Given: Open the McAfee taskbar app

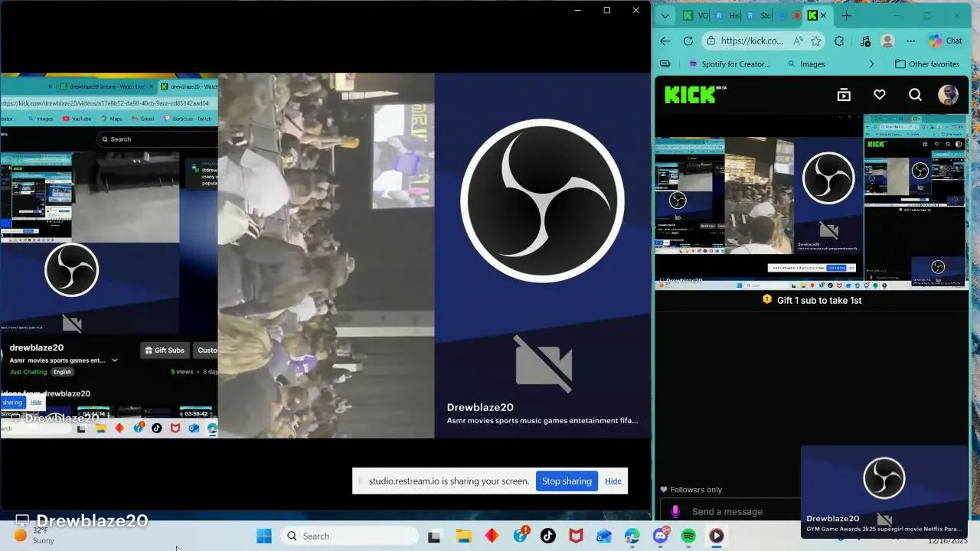Looking at the screenshot, I should pyautogui.click(x=576, y=536).
